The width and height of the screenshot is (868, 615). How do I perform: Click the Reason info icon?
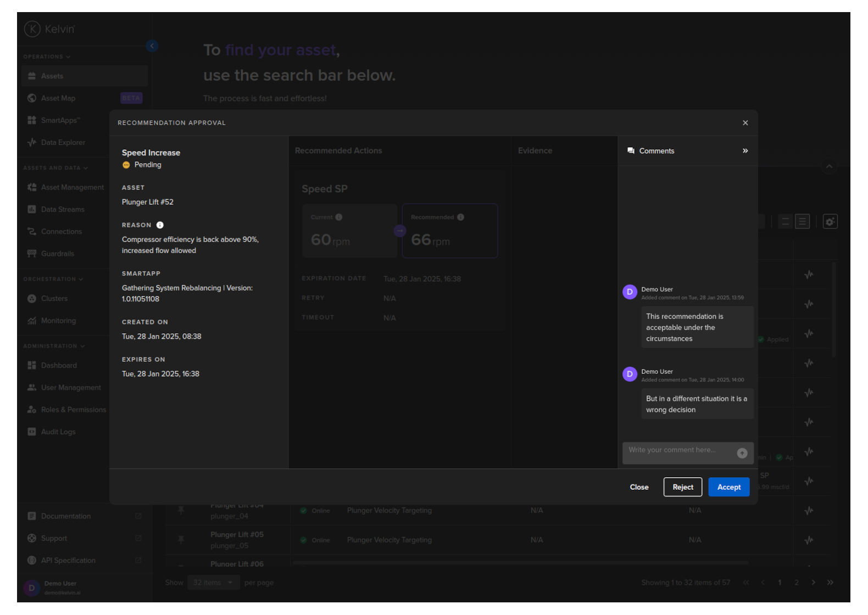click(160, 225)
